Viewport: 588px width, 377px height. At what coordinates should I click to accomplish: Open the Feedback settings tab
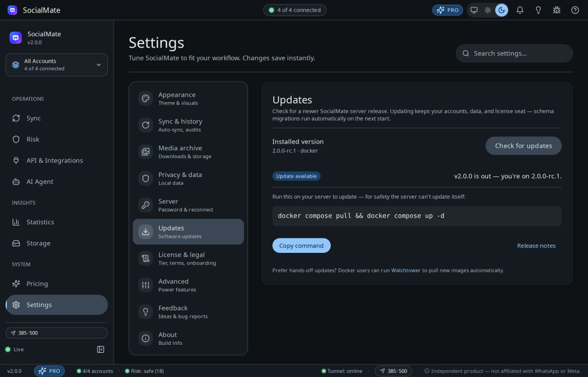(188, 311)
